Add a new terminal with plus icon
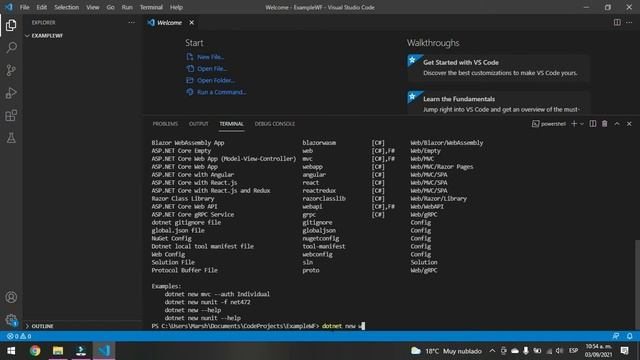The image size is (640, 360). [574, 124]
